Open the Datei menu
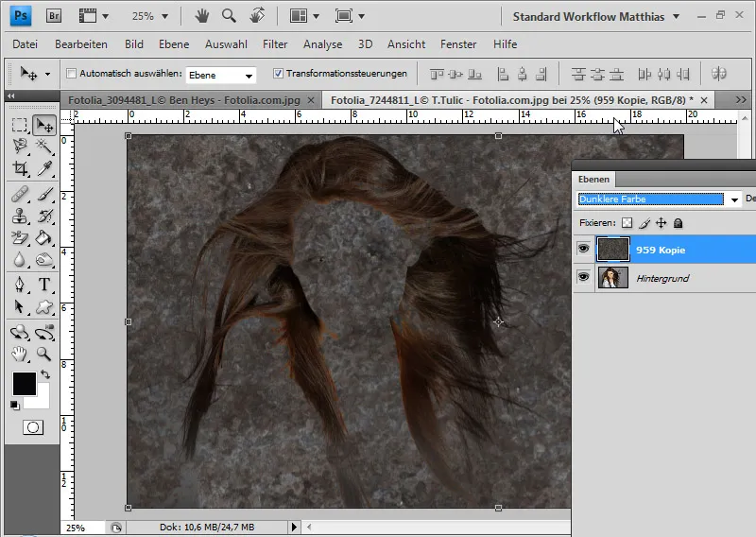 click(26, 44)
